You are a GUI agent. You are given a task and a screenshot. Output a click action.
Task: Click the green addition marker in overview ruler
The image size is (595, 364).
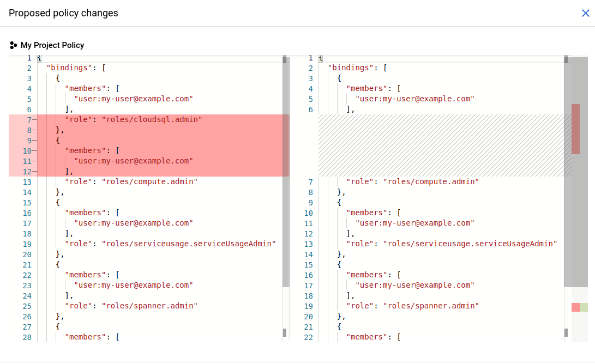[584, 307]
